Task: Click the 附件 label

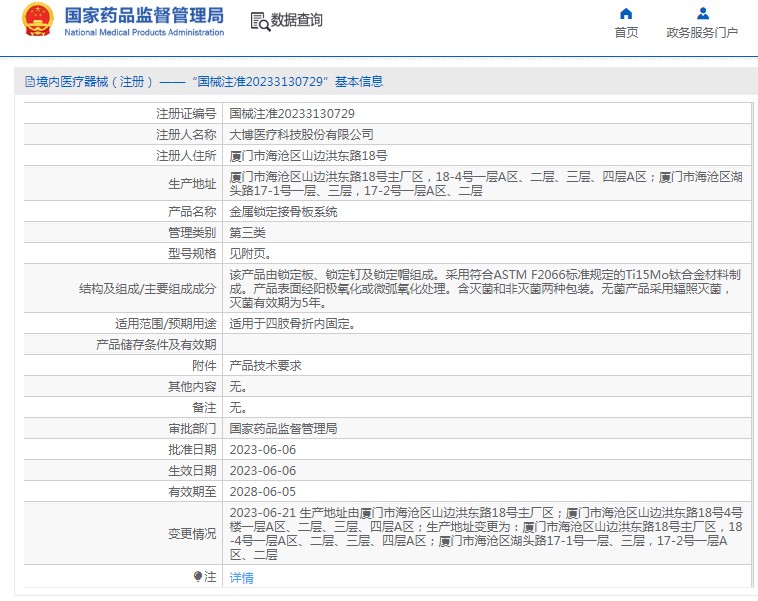Action: point(204,366)
